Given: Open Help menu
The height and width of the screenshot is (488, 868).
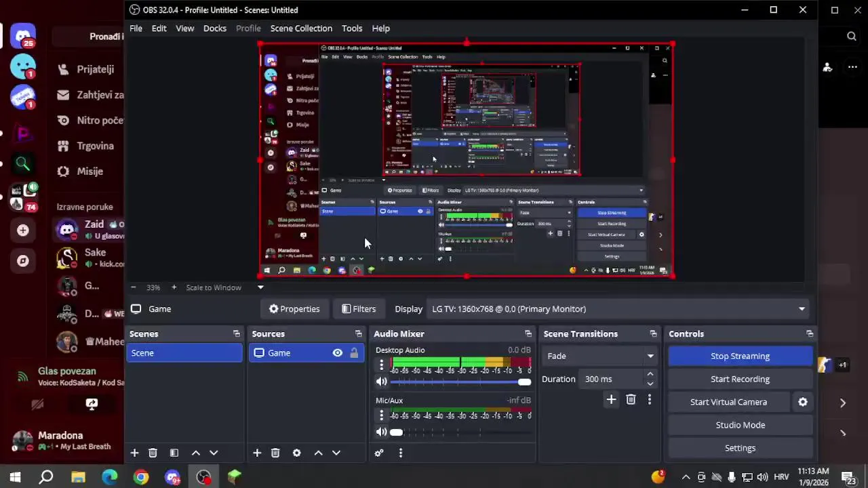Looking at the screenshot, I should point(380,28).
